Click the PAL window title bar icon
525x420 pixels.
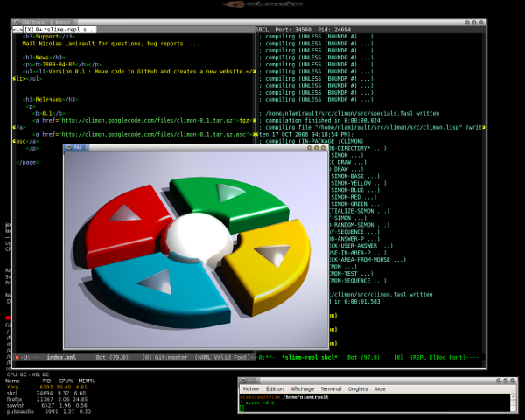click(68, 147)
